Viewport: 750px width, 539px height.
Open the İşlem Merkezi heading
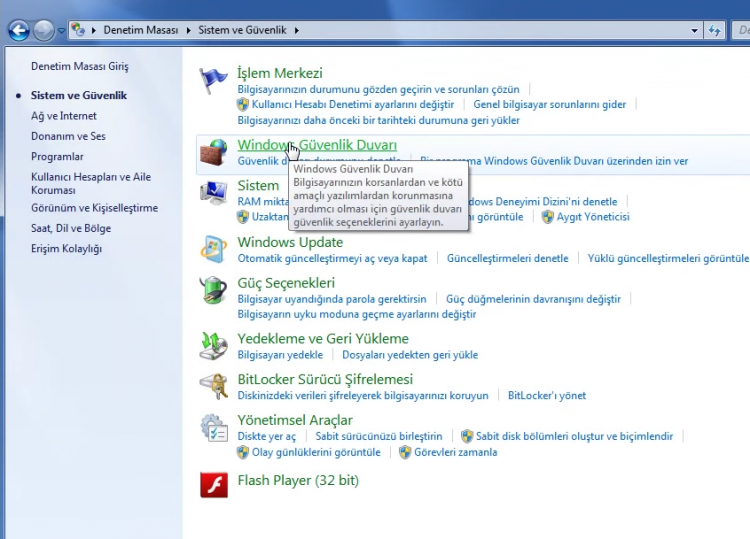point(280,73)
